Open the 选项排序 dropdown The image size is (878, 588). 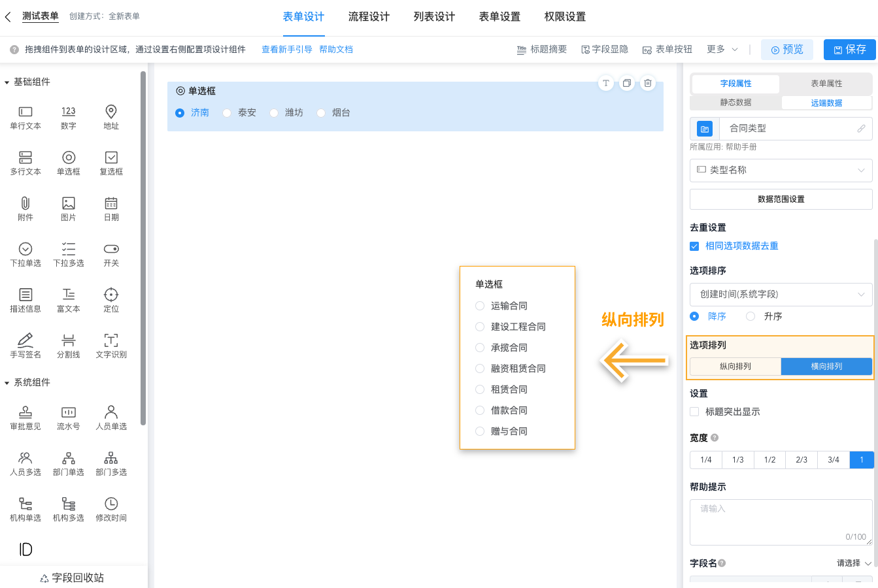coord(781,295)
